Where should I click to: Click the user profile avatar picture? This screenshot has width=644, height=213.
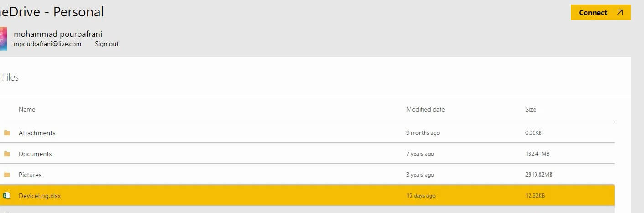(3, 39)
